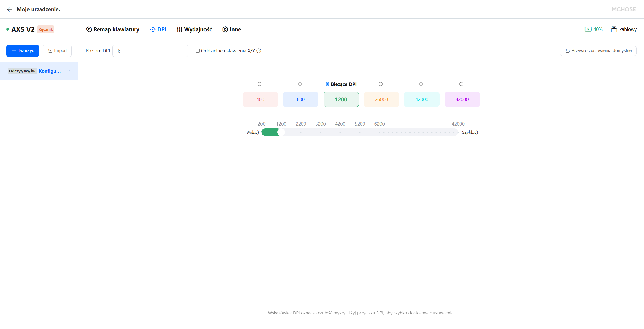Click the kablowy connection icon
644x329 pixels.
614,29
